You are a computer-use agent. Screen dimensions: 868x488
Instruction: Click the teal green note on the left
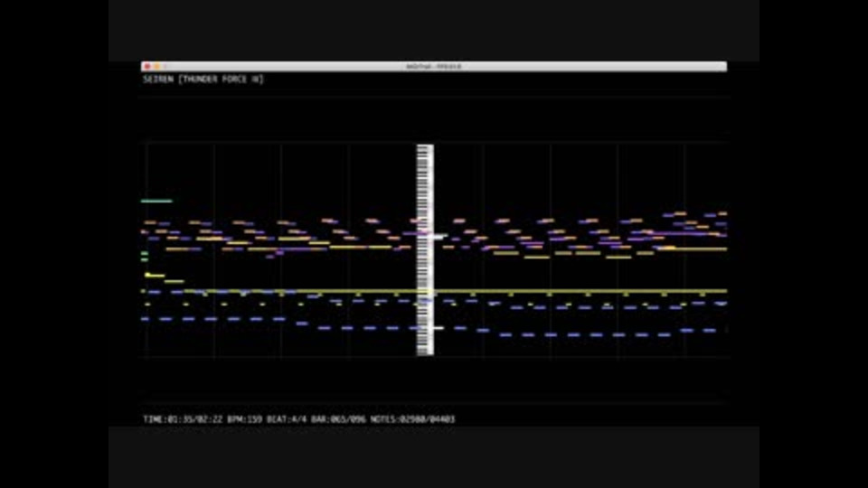pyautogui.click(x=156, y=201)
